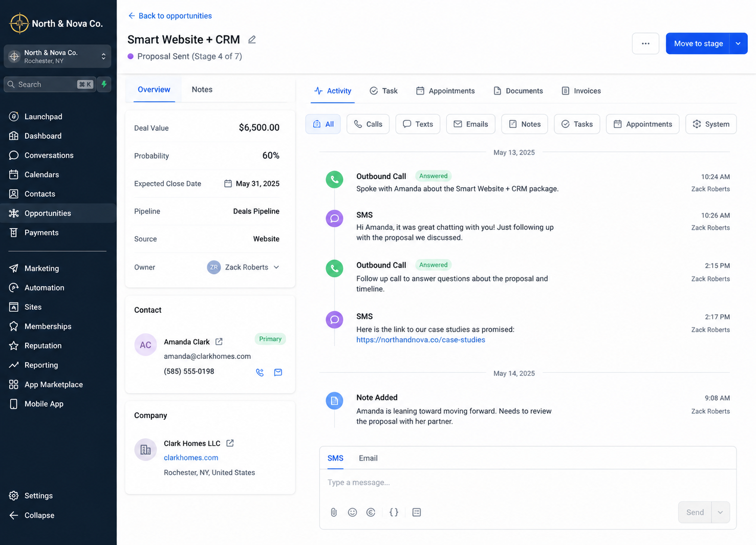The width and height of the screenshot is (756, 545).
Task: Call Amanda Clark using the phone icon
Action: click(260, 373)
